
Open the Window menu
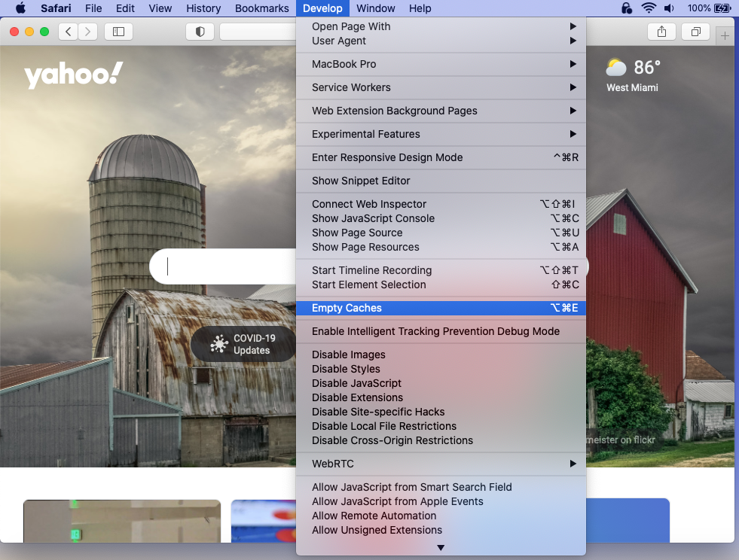point(376,8)
